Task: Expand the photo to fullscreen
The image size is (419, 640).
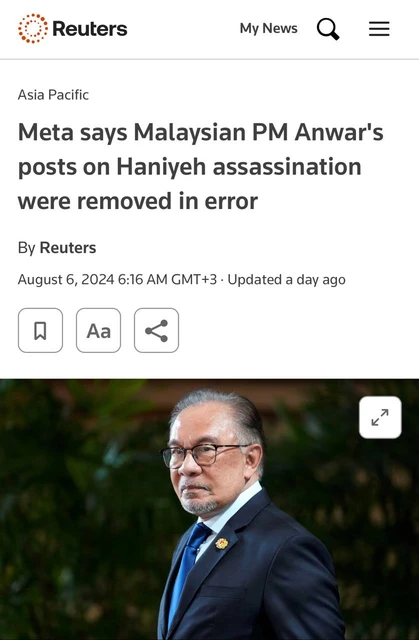Action: pos(380,417)
